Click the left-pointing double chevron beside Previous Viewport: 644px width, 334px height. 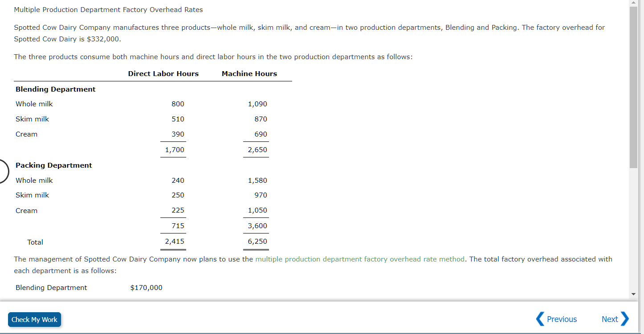(539, 319)
